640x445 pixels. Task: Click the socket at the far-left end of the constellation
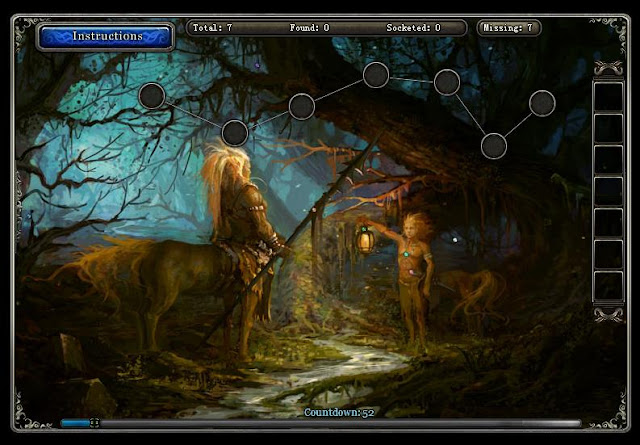[152, 96]
